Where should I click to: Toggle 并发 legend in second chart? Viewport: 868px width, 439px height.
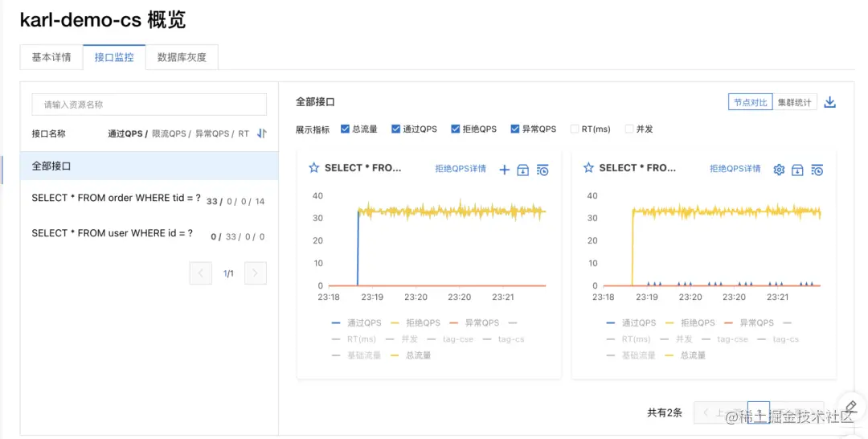pos(677,338)
